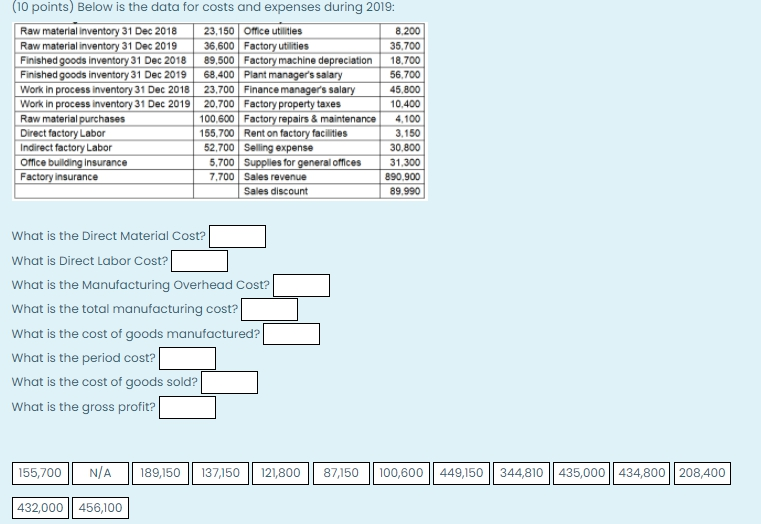The image size is (761, 524).
Task: Select the 121,800 answer tile
Action: [x=281, y=473]
